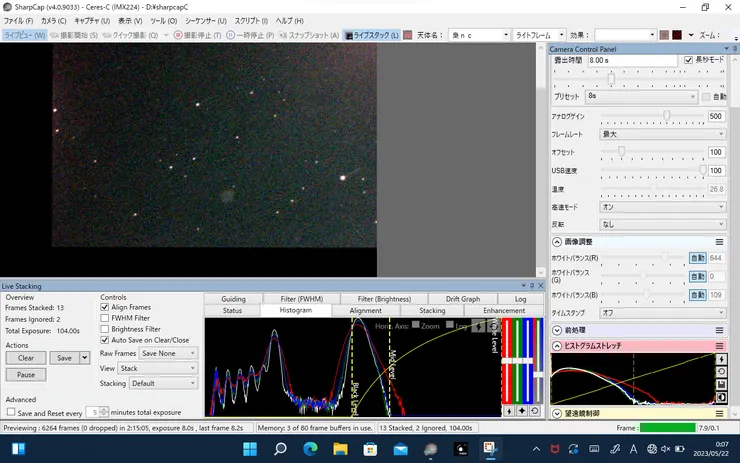Open the フレームレート dropdown
Viewport: 740px width, 463px height.
(663, 134)
